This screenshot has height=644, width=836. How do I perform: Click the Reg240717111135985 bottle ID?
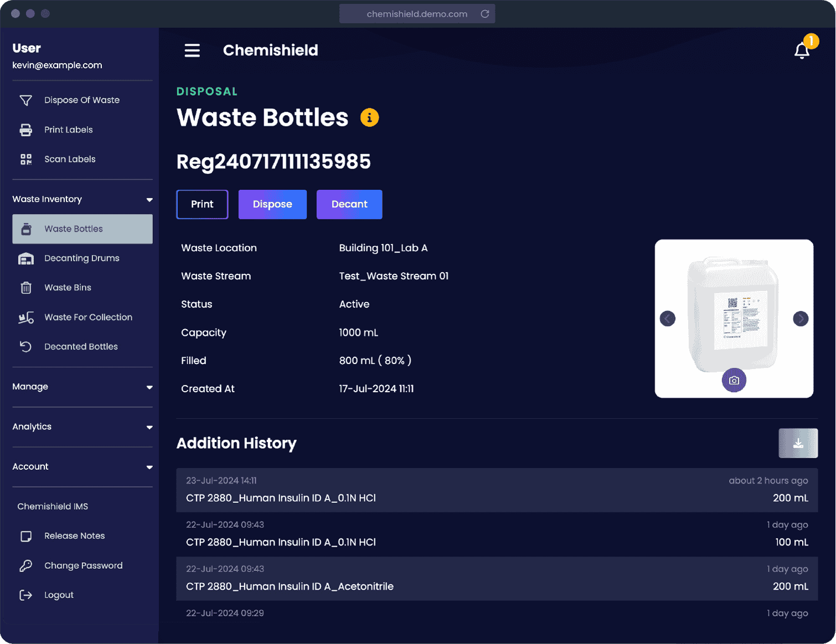click(x=273, y=162)
